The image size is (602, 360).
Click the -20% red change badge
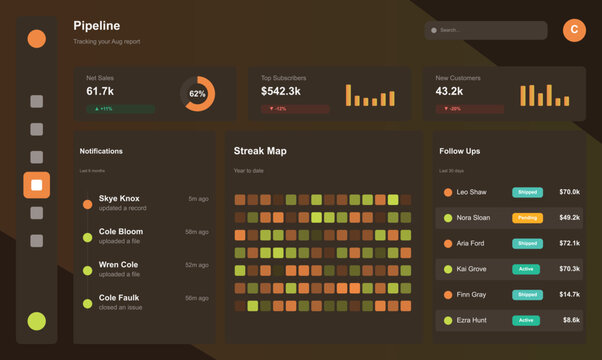point(470,109)
